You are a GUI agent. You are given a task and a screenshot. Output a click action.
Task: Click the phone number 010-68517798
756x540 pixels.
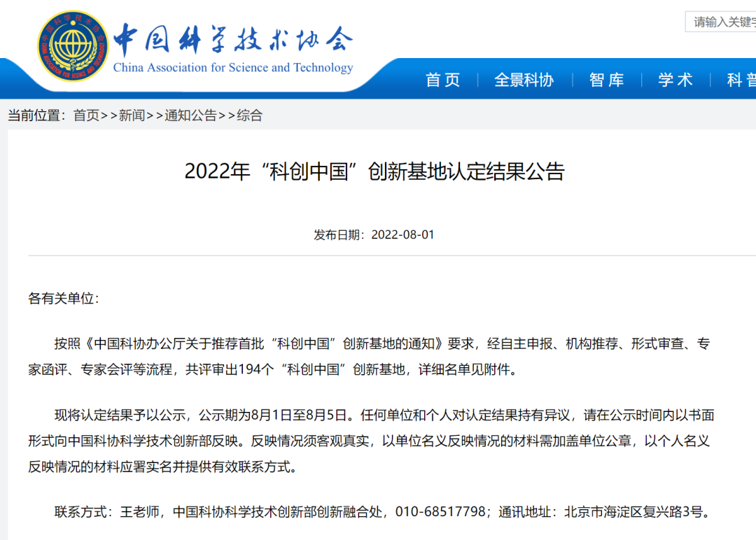point(440,512)
